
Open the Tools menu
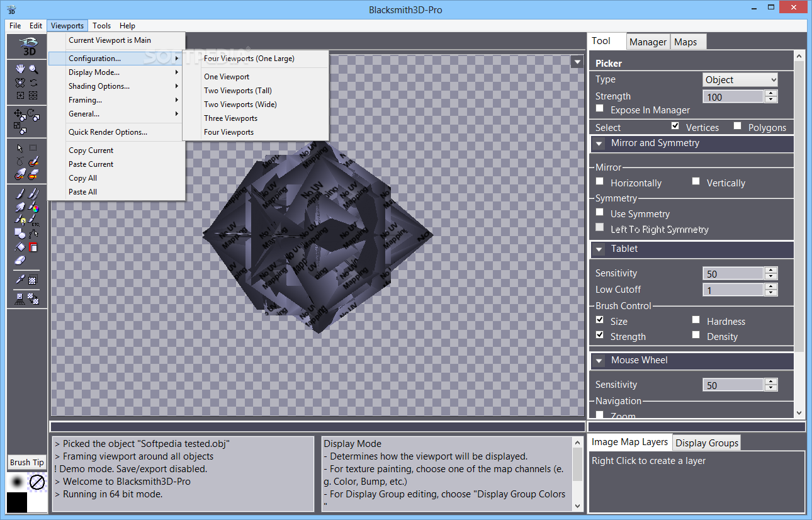coord(101,26)
